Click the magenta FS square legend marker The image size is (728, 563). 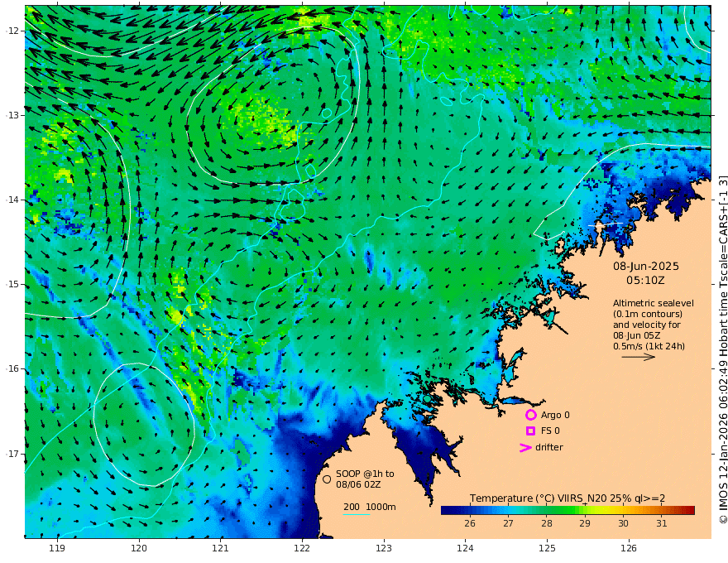click(530, 431)
